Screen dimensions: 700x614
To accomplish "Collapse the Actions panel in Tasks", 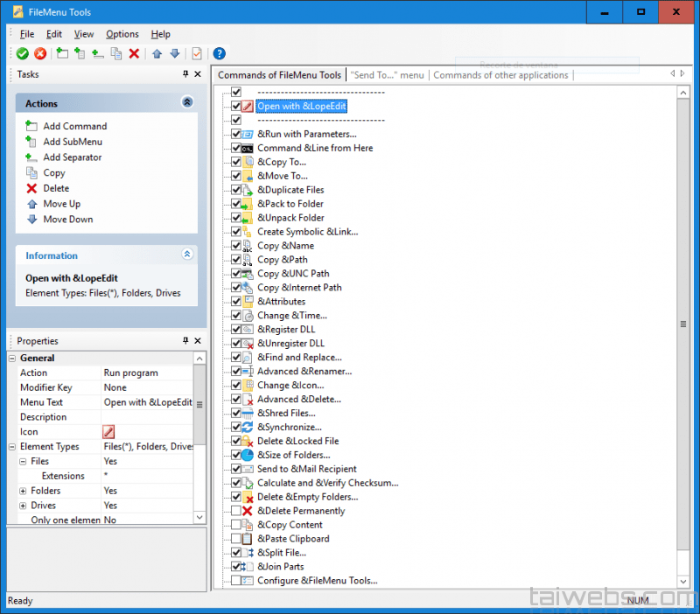I will [x=186, y=102].
